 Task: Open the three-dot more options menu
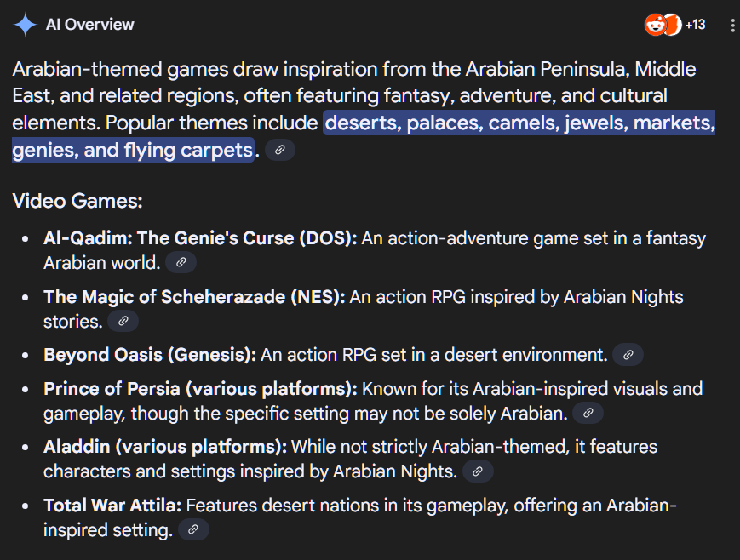(732, 25)
